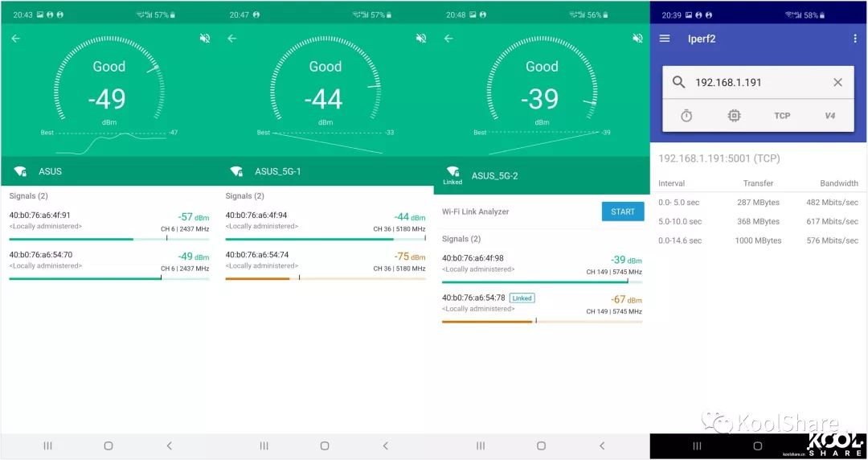Click the -57 dBm reading
This screenshot has height=460, width=868.
(x=193, y=217)
